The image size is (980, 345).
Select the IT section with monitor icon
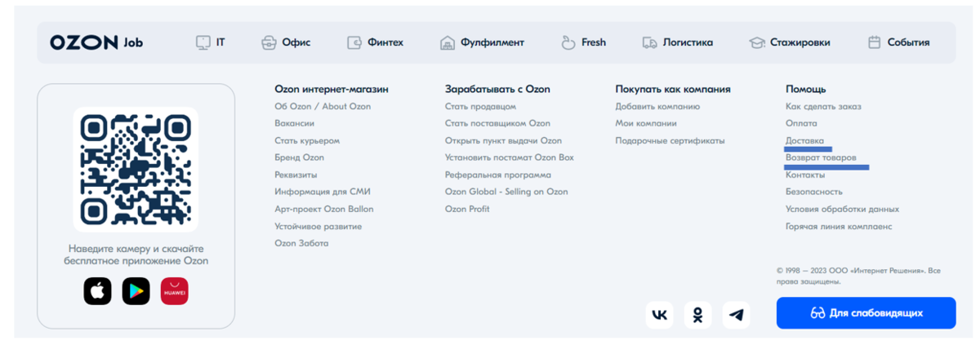click(x=211, y=42)
